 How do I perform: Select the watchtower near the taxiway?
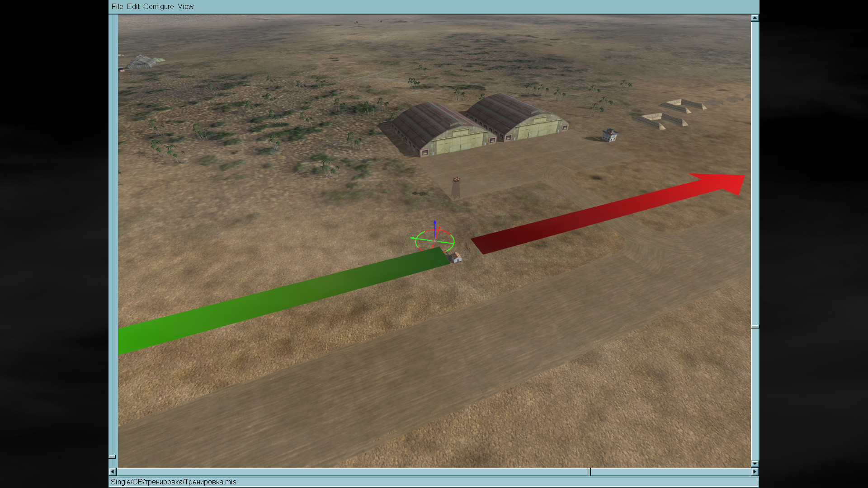pos(457,188)
